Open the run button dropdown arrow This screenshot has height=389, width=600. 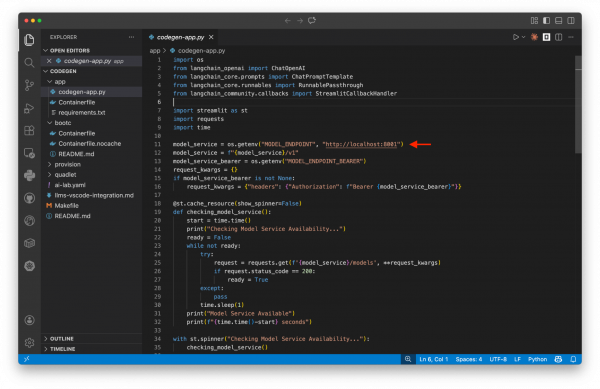523,37
